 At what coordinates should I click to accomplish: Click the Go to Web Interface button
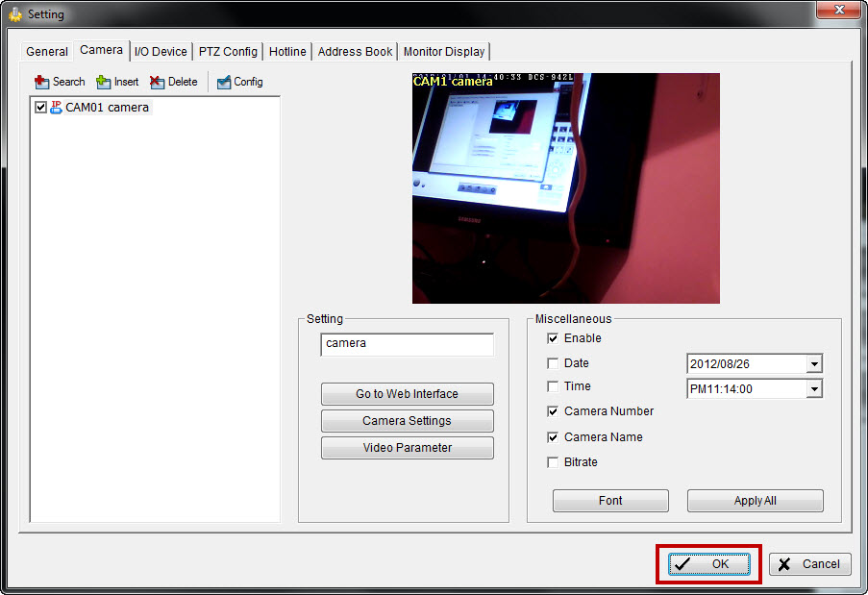[x=407, y=394]
